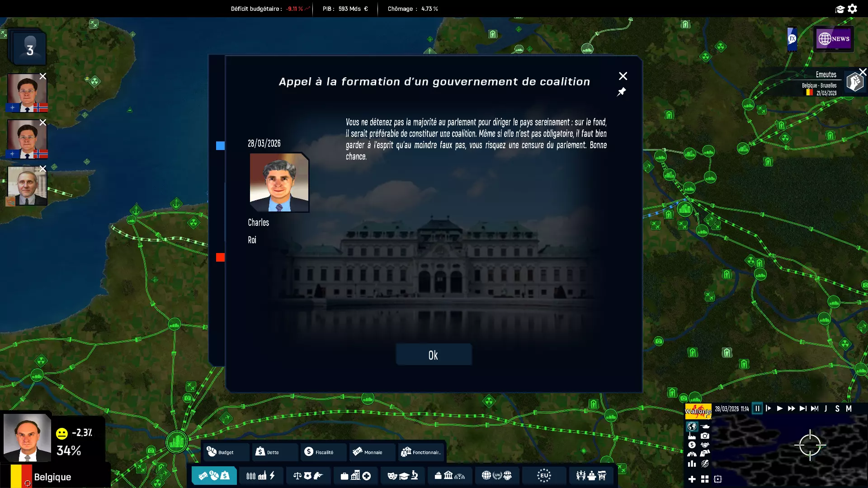Image resolution: width=868 pixels, height=488 pixels.
Task: Select the international relations (UN) category icon
Action: (497, 476)
